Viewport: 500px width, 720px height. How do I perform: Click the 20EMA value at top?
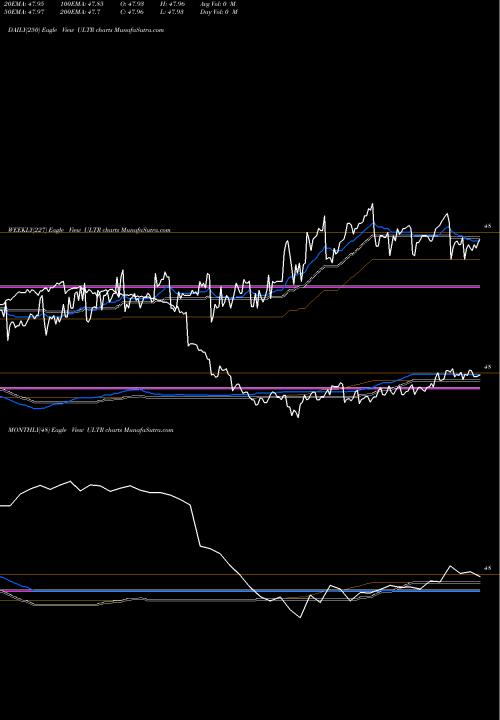point(24,4)
